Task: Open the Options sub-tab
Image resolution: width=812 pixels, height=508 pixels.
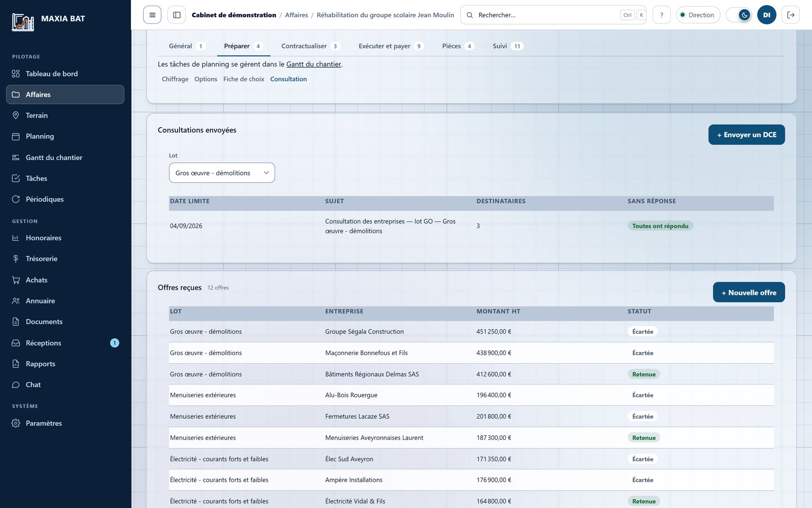Action: (x=206, y=79)
